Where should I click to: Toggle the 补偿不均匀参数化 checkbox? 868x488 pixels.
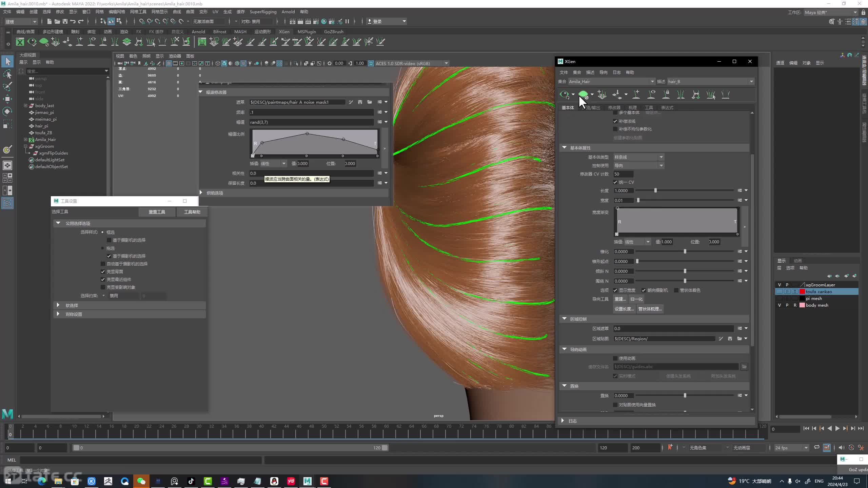(615, 129)
